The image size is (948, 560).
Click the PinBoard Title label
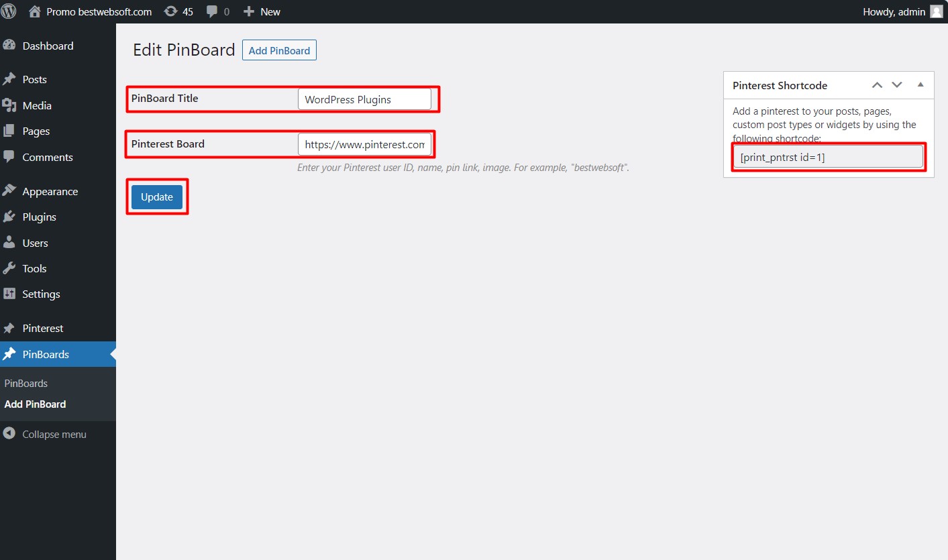(164, 98)
